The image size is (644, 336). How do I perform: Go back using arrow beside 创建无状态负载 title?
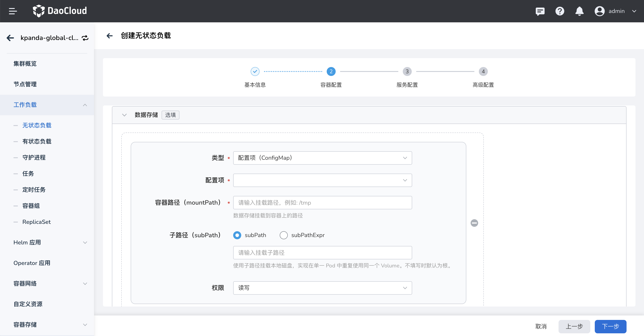109,36
